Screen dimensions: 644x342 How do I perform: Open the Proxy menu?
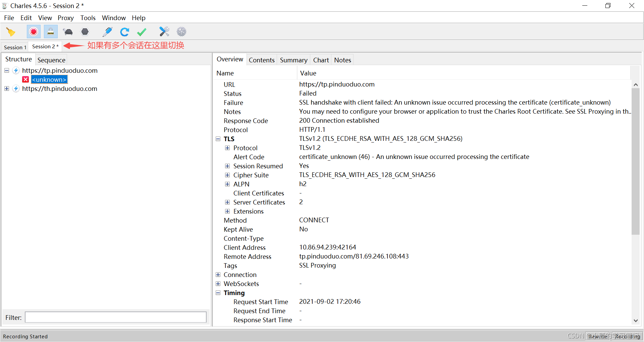[x=66, y=18]
